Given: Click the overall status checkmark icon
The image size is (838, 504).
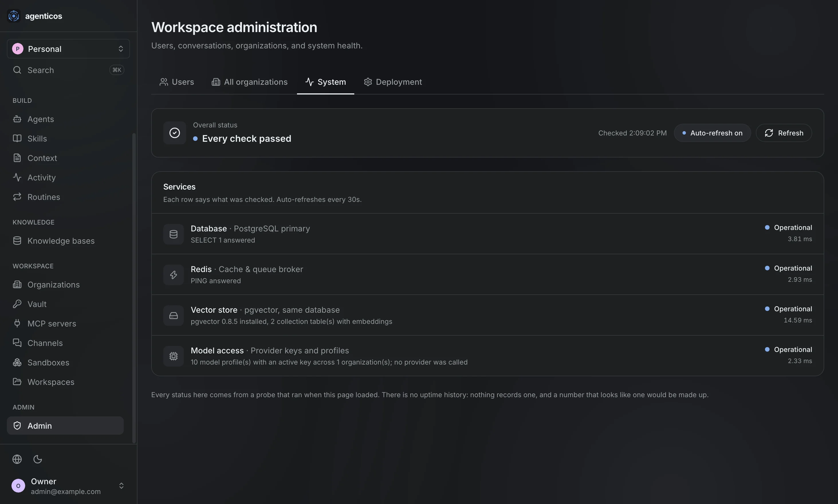Looking at the screenshot, I should click(x=175, y=133).
